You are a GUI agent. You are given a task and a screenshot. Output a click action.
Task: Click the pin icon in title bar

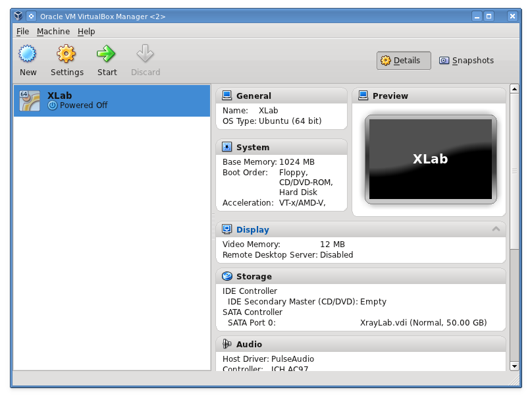point(31,16)
